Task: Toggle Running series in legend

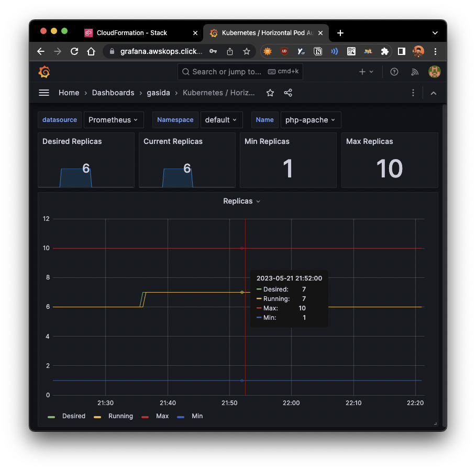Action: [120, 416]
